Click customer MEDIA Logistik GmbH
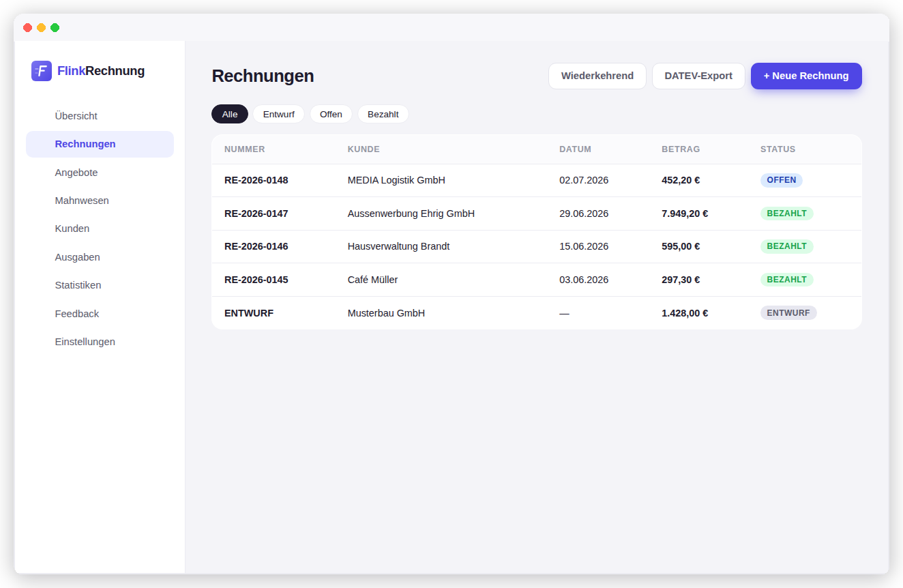Image resolution: width=903 pixels, height=588 pixels. tap(396, 180)
